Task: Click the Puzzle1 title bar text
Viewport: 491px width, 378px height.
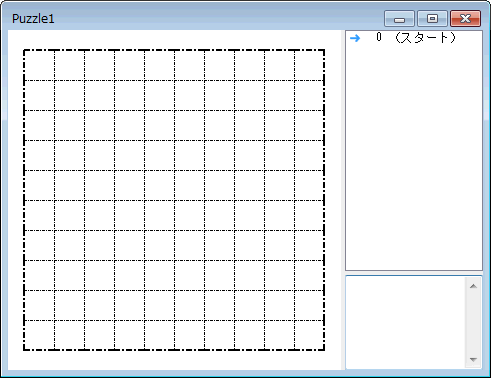Action: [x=33, y=19]
